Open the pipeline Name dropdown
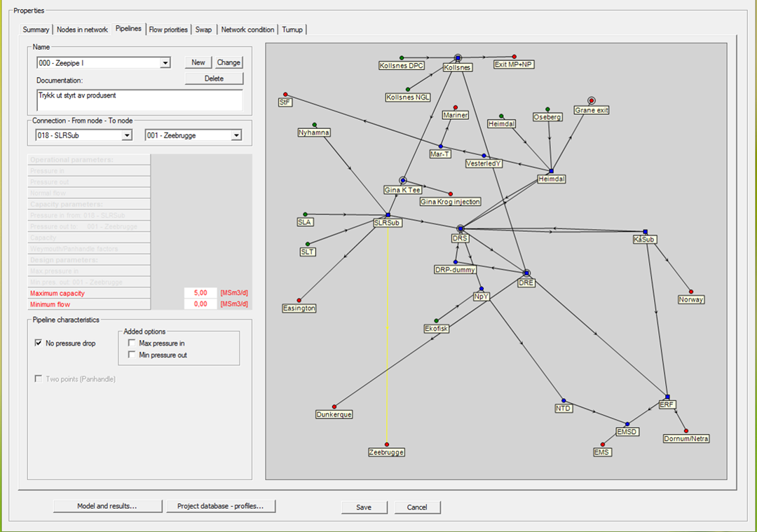Screen dimensions: 757x532 165,63
